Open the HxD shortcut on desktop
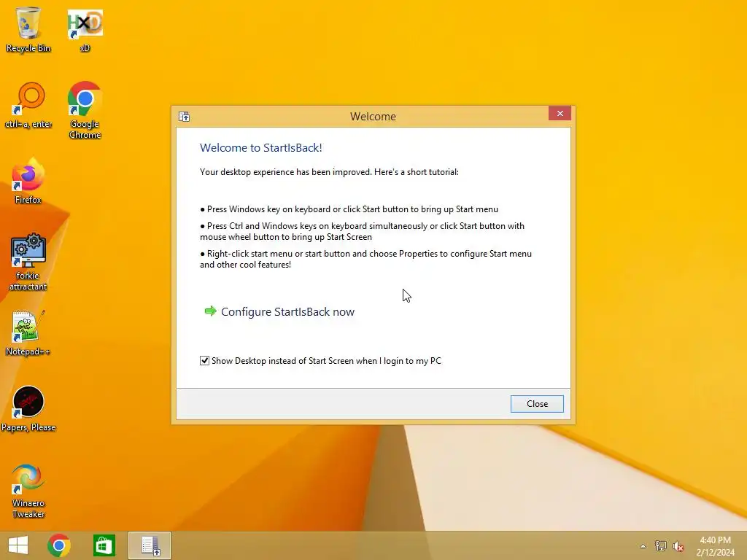 (85, 29)
